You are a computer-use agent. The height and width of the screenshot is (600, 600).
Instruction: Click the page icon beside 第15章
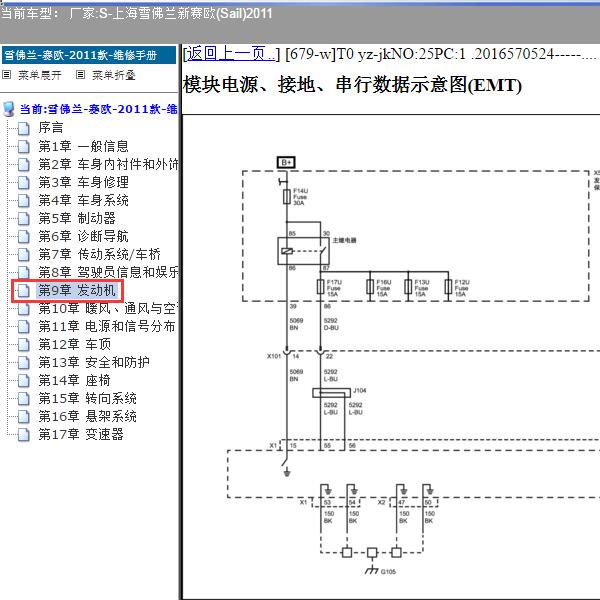click(23, 399)
